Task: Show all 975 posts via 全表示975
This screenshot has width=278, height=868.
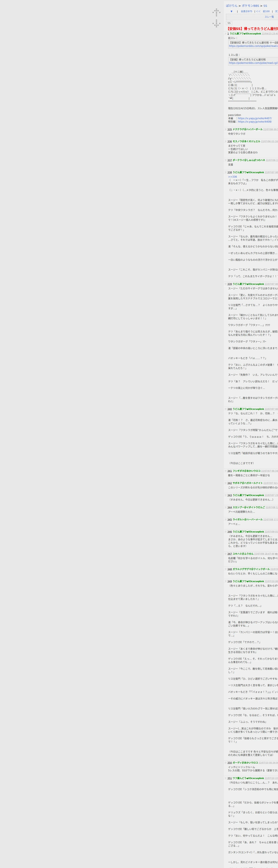Action: click(x=246, y=11)
